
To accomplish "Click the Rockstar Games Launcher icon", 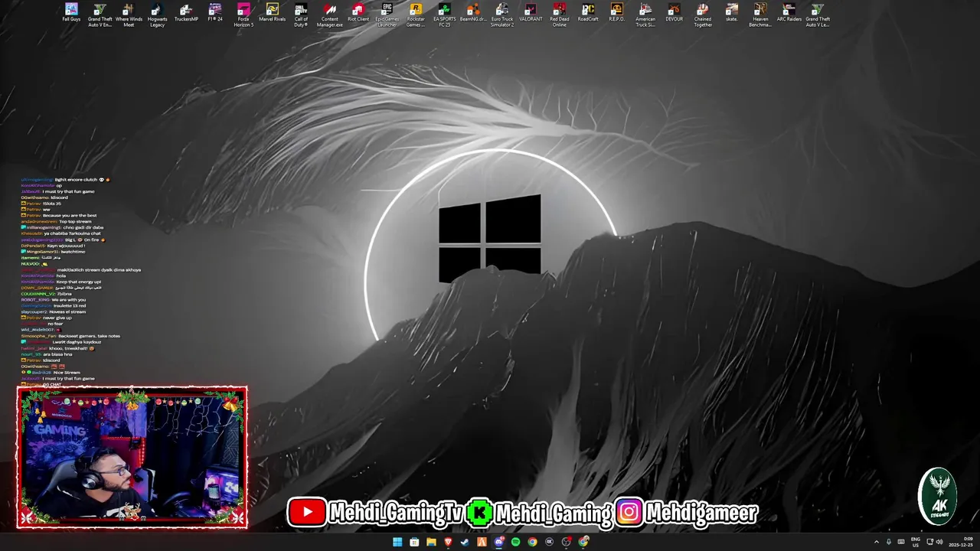I will click(416, 15).
